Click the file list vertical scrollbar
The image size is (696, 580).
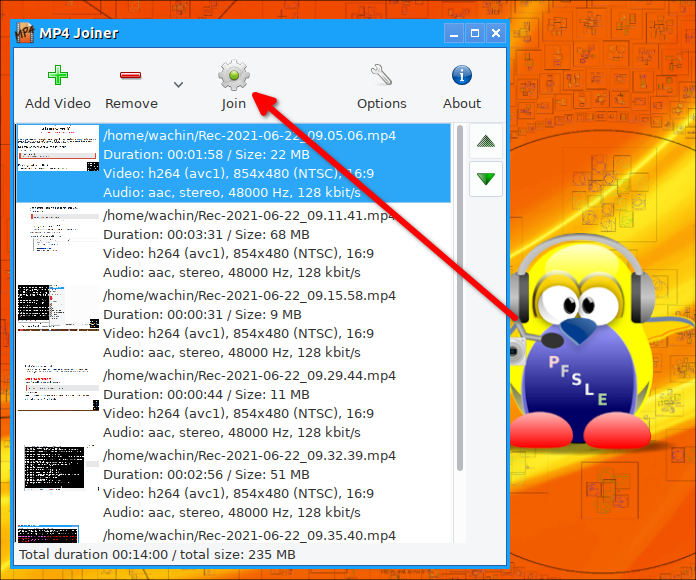(x=460, y=298)
